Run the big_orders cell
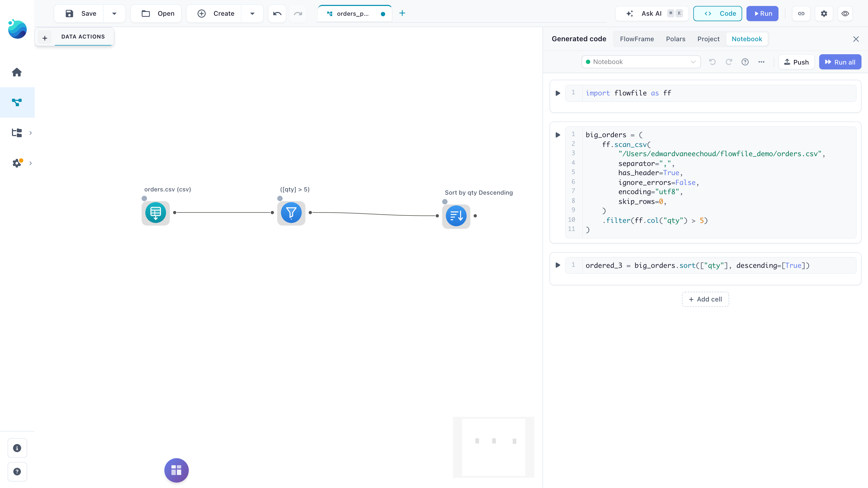The width and height of the screenshot is (868, 488). tap(558, 135)
